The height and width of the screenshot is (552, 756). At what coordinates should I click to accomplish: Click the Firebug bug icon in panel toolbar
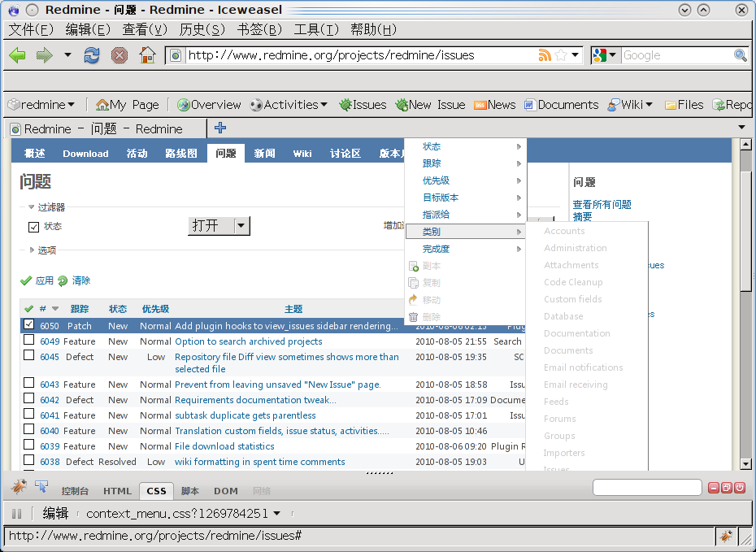(x=19, y=487)
